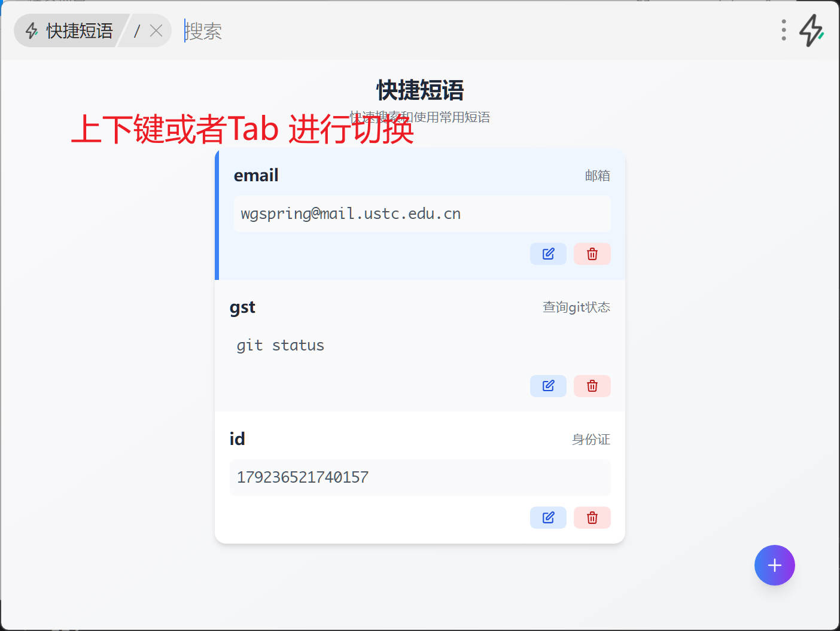Click the 邮箱 description label
Viewport: 840px width, 631px height.
coord(597,176)
